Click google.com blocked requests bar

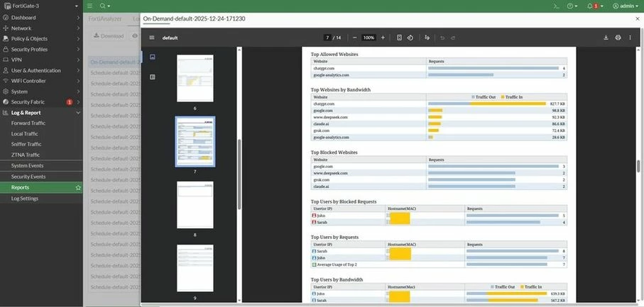pos(493,167)
